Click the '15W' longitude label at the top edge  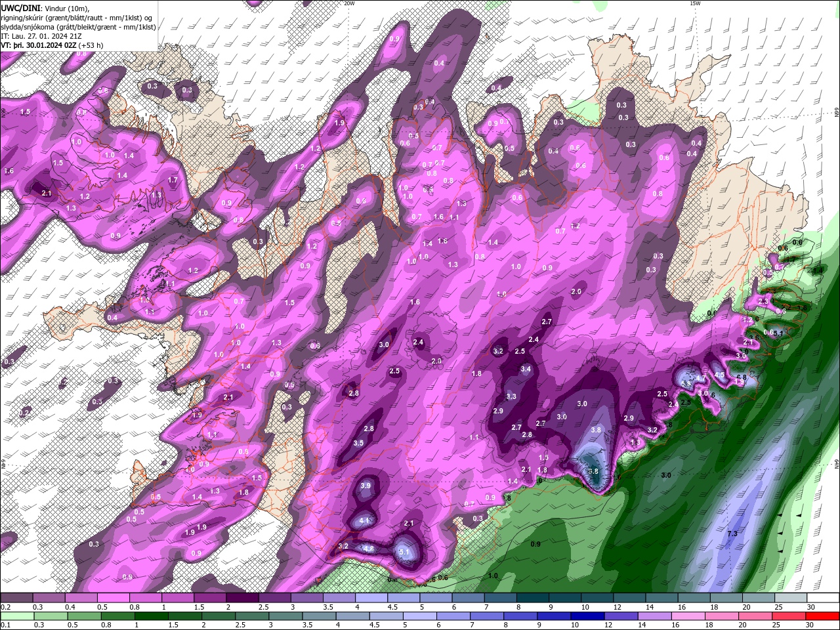point(695,3)
